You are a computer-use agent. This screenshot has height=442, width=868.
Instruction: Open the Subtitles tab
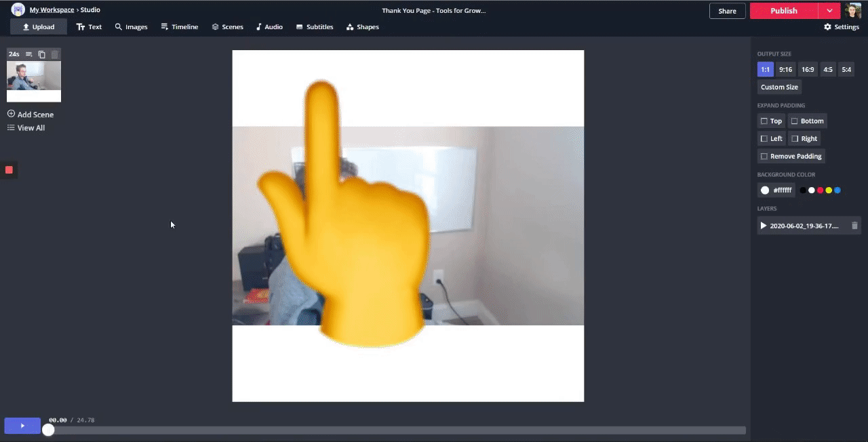pyautogui.click(x=314, y=27)
